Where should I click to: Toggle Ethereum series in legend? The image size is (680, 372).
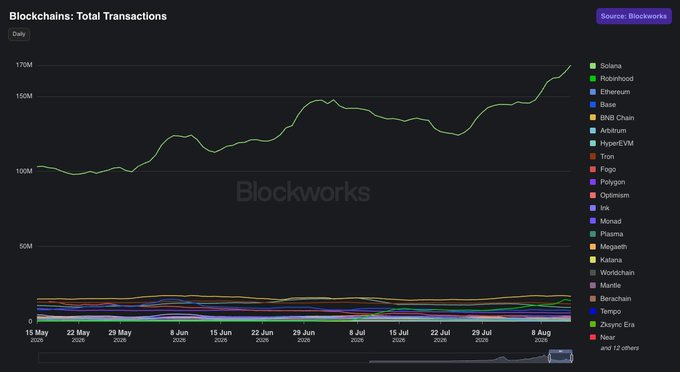(x=610, y=92)
